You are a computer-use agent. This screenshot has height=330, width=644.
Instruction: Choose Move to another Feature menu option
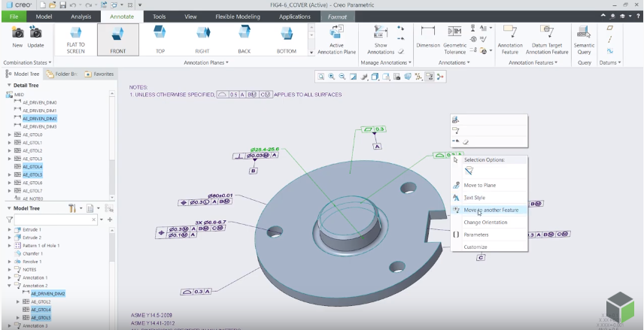coord(490,210)
